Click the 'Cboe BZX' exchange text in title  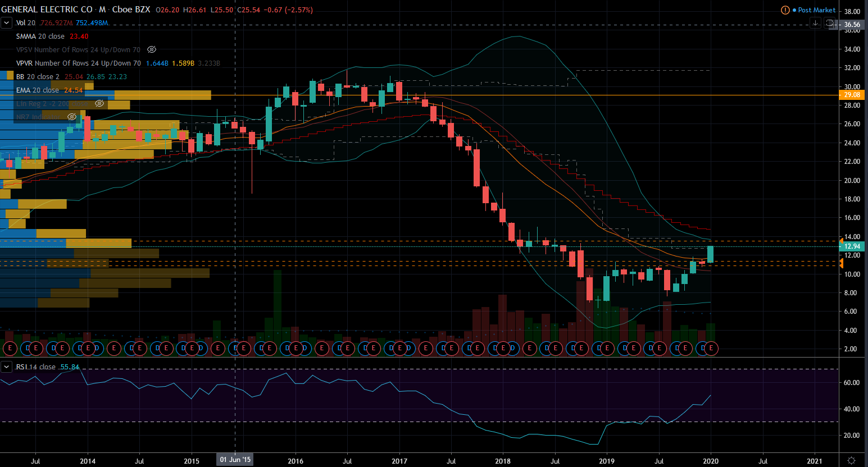pyautogui.click(x=131, y=10)
